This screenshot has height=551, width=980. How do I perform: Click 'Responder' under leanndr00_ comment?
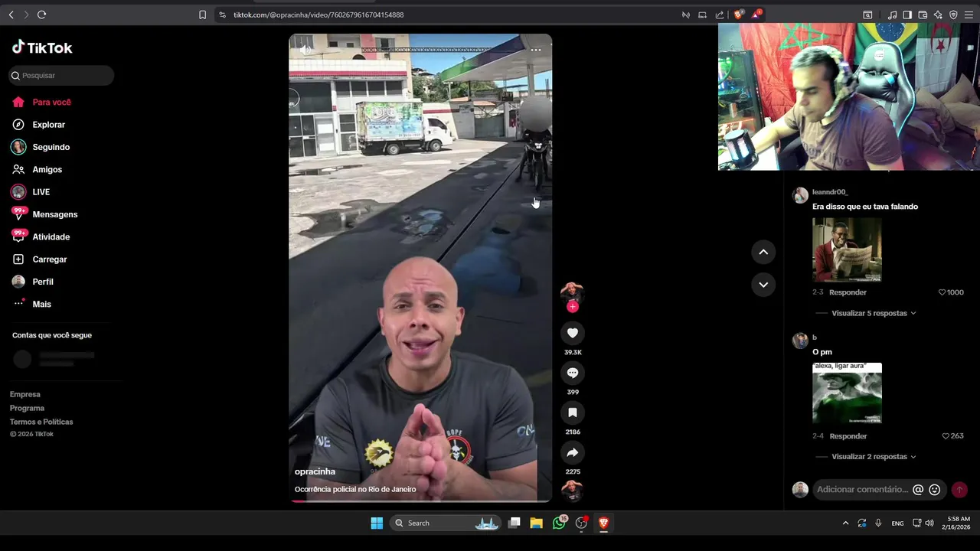tap(848, 292)
